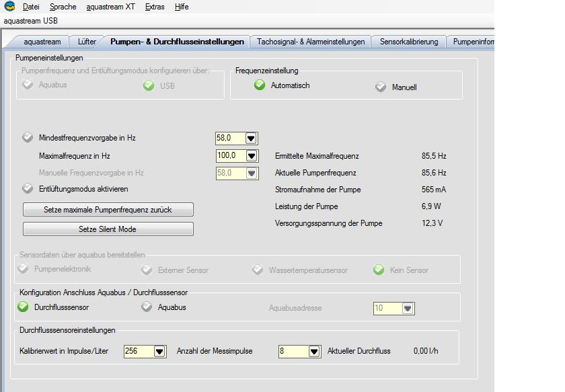Click Setze maximale Pumpenfrequenz zurück button

click(108, 210)
